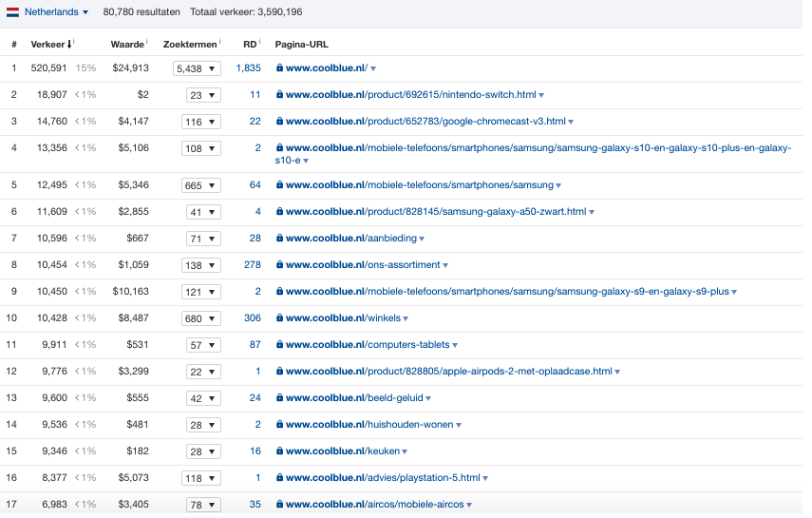The height and width of the screenshot is (518, 812).
Task: Open the 108 keywords dropdown
Action: pos(201,148)
